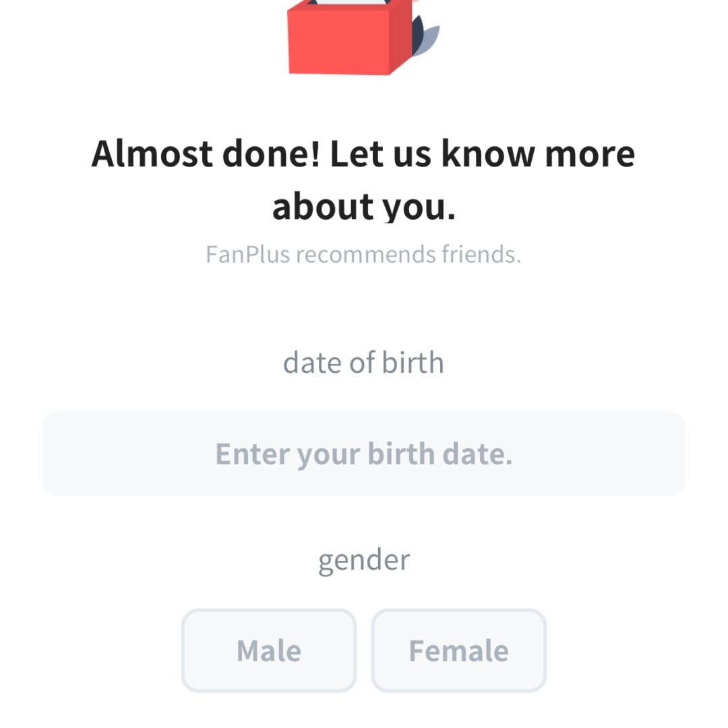Choose Male as your gender
The height and width of the screenshot is (728, 728).
point(269,650)
